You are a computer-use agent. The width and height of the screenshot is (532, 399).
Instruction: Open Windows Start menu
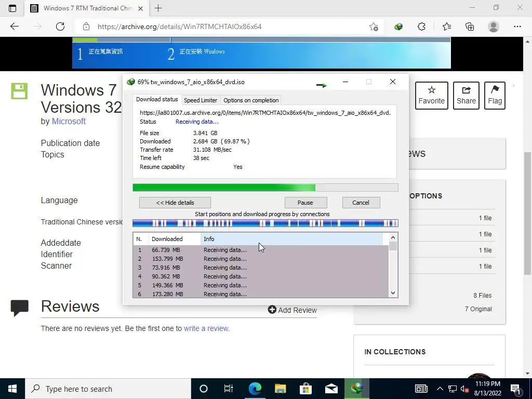click(x=12, y=389)
